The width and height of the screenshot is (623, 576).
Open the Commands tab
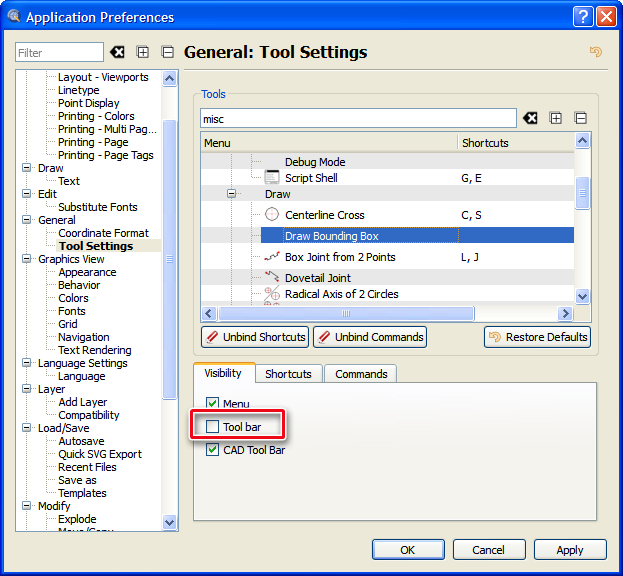361,374
